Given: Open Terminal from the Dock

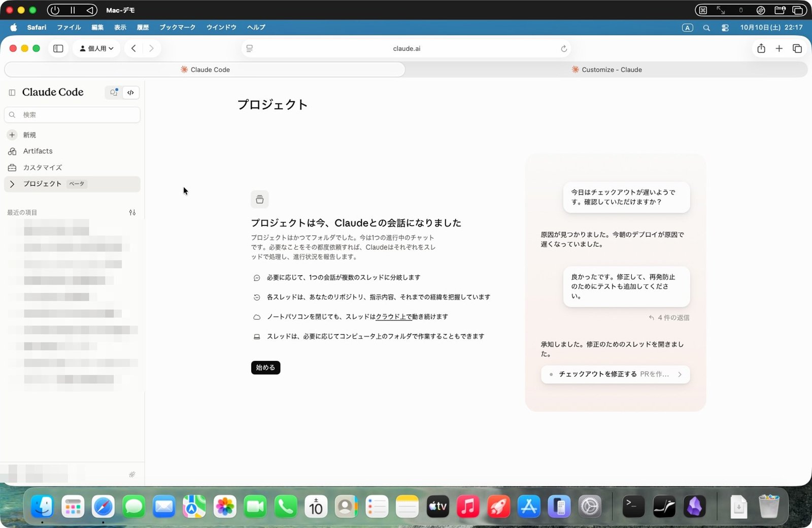Looking at the screenshot, I should pyautogui.click(x=633, y=507).
